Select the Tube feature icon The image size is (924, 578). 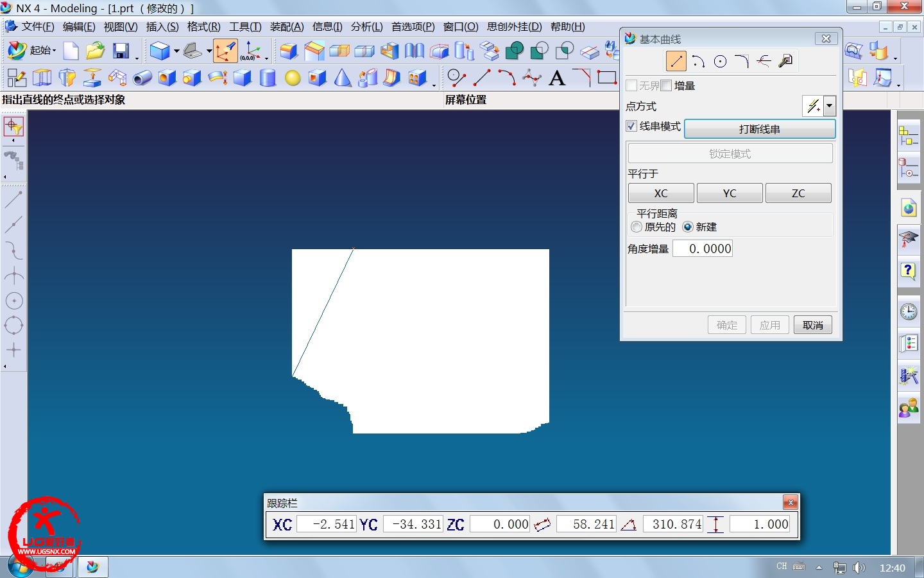(x=142, y=78)
